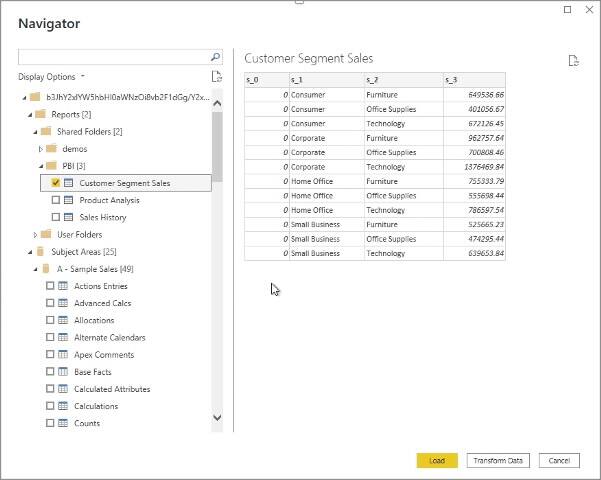Open the Display Options dropdown
The image size is (601, 480).
pos(51,77)
